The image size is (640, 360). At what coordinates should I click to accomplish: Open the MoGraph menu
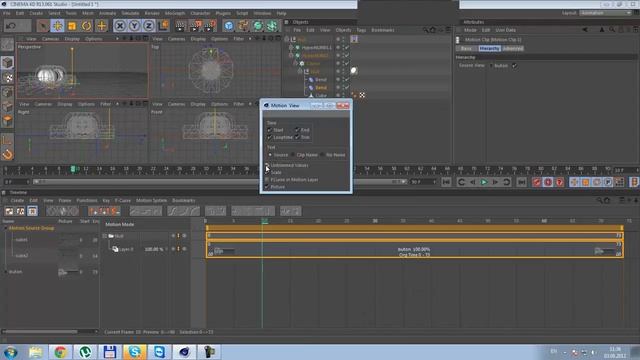pyautogui.click(x=175, y=13)
